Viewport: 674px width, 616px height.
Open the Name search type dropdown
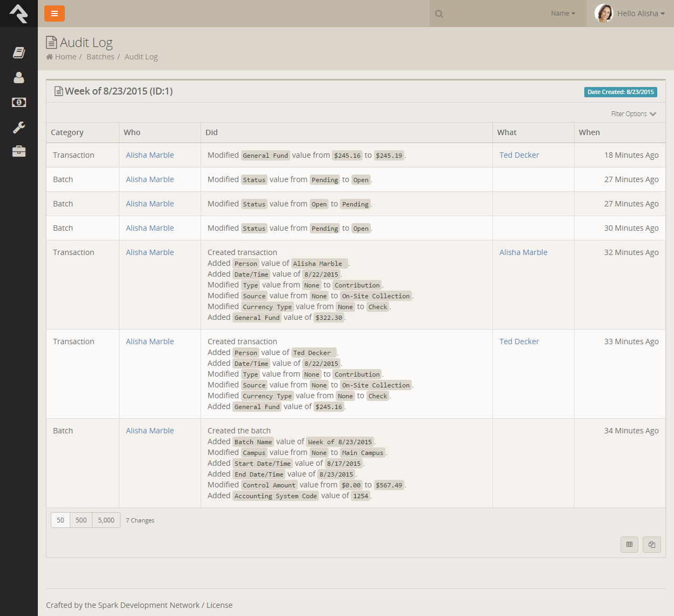[x=563, y=14]
